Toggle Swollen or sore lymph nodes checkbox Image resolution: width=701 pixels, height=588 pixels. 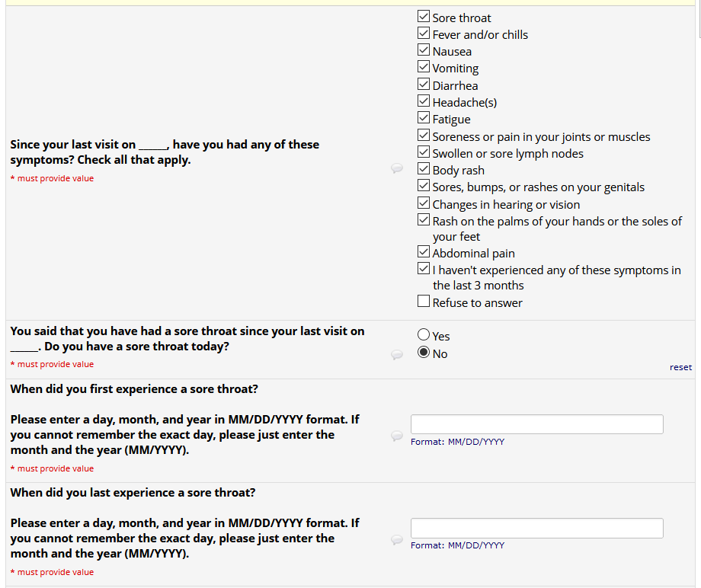point(424,152)
